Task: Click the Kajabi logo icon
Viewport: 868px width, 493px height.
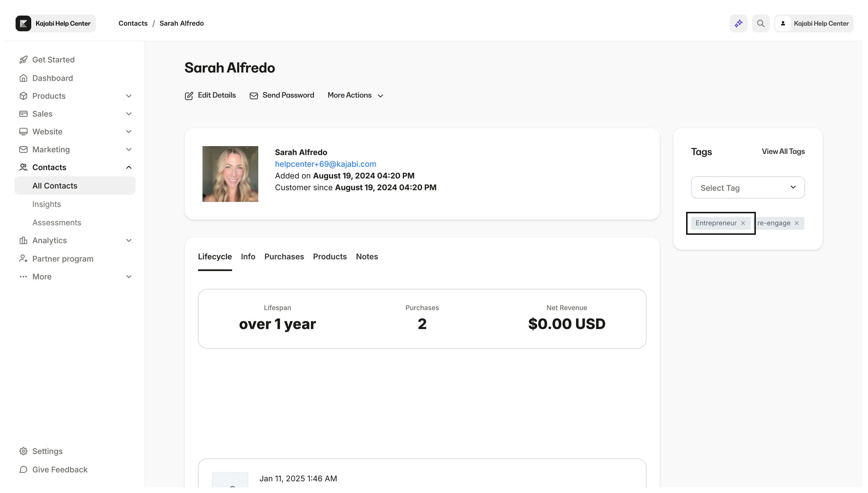Action: [x=23, y=23]
